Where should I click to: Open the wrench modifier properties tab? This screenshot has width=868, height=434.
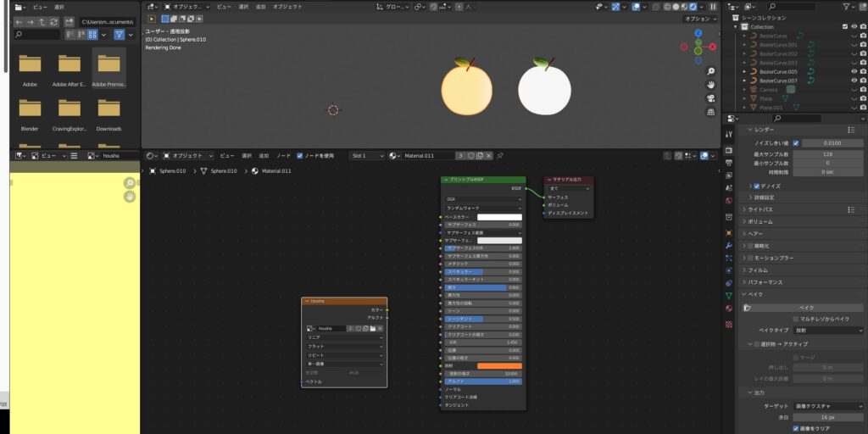pos(729,246)
